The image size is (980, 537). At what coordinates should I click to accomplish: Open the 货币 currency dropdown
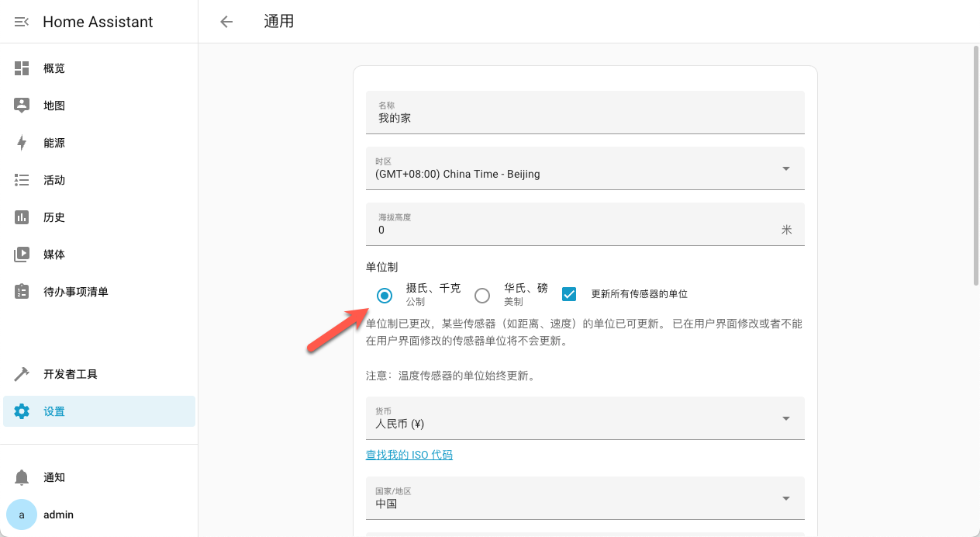tap(785, 417)
